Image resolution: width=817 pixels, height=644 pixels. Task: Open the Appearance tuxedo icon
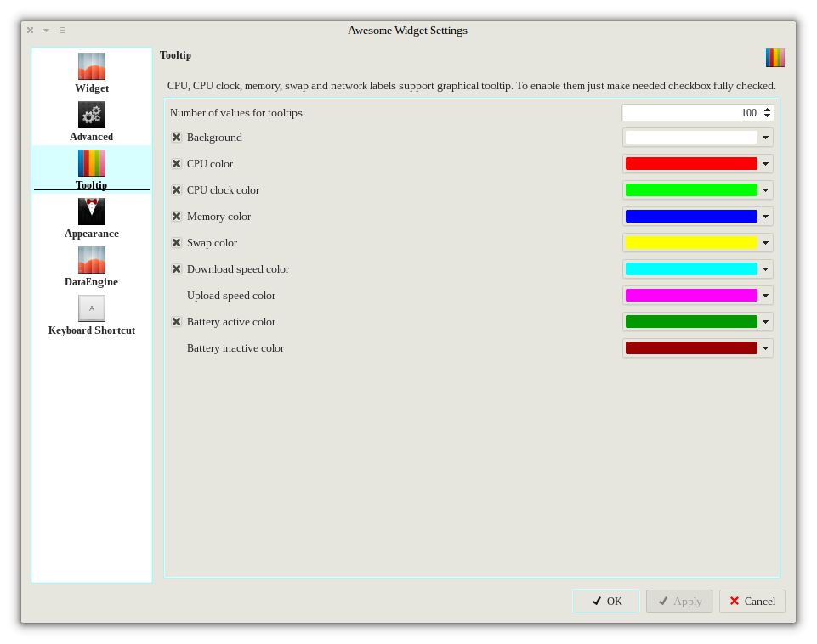tap(92, 212)
